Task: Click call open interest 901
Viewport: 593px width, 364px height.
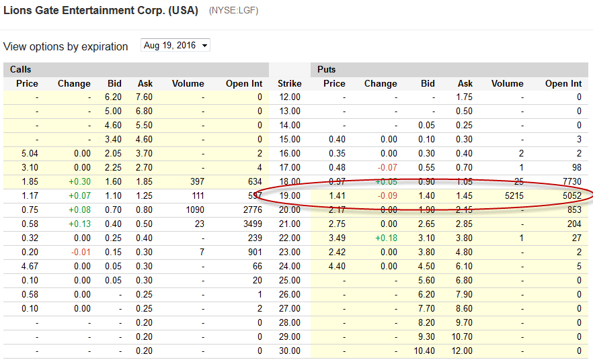Action: (255, 253)
